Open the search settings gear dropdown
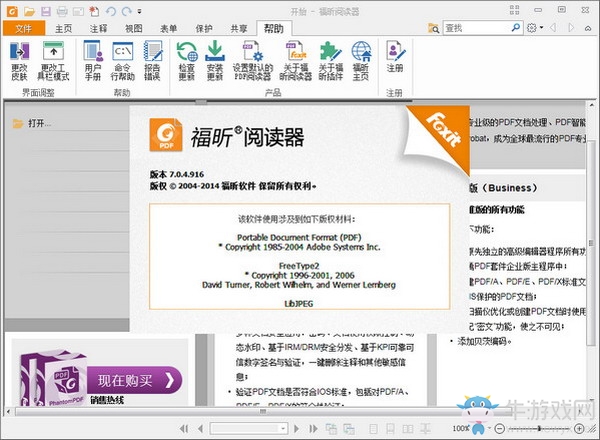Image resolution: width=600 pixels, height=440 pixels. pos(535,28)
